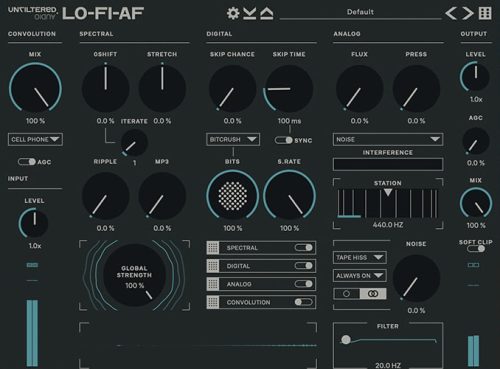Disable the Spectral module switch
The width and height of the screenshot is (500, 369).
click(304, 247)
